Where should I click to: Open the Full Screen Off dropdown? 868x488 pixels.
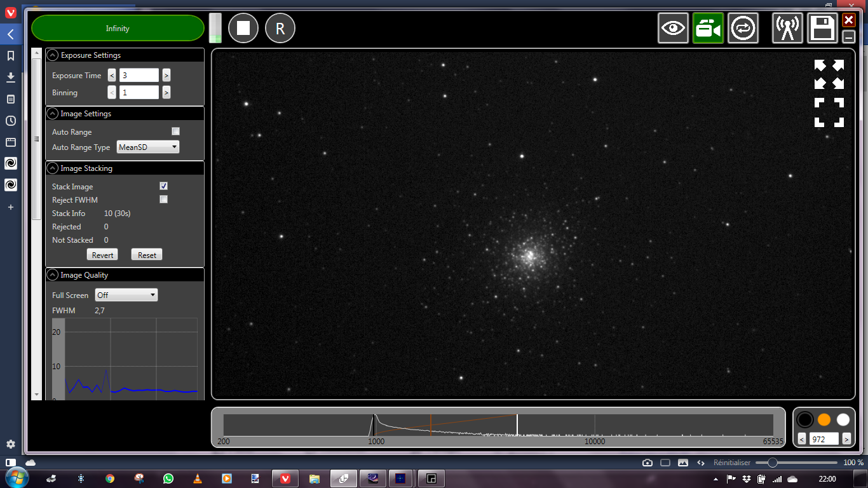click(126, 295)
